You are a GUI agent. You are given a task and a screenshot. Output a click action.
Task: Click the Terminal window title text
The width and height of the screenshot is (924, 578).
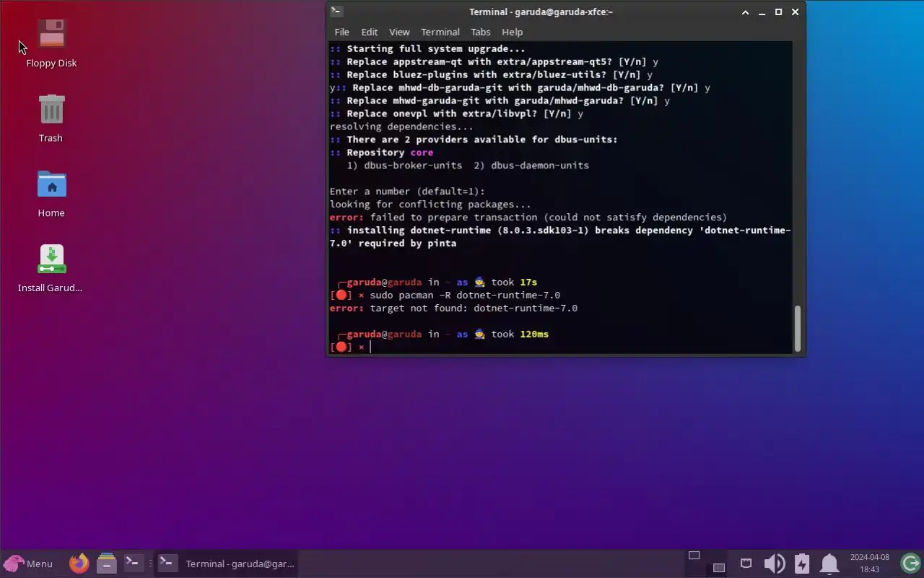tap(541, 12)
